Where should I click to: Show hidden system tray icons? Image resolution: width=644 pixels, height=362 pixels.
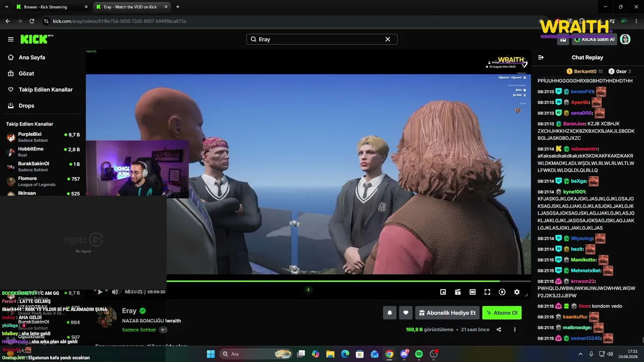[x=581, y=354]
